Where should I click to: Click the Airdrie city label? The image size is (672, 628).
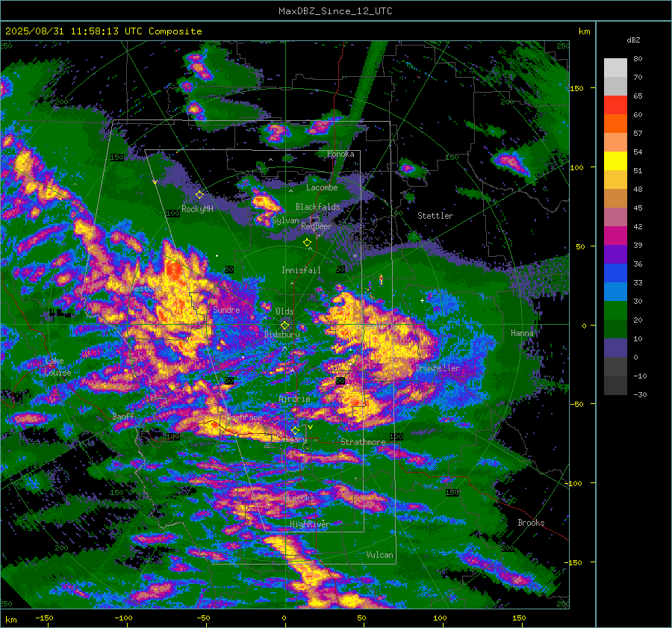(x=294, y=399)
